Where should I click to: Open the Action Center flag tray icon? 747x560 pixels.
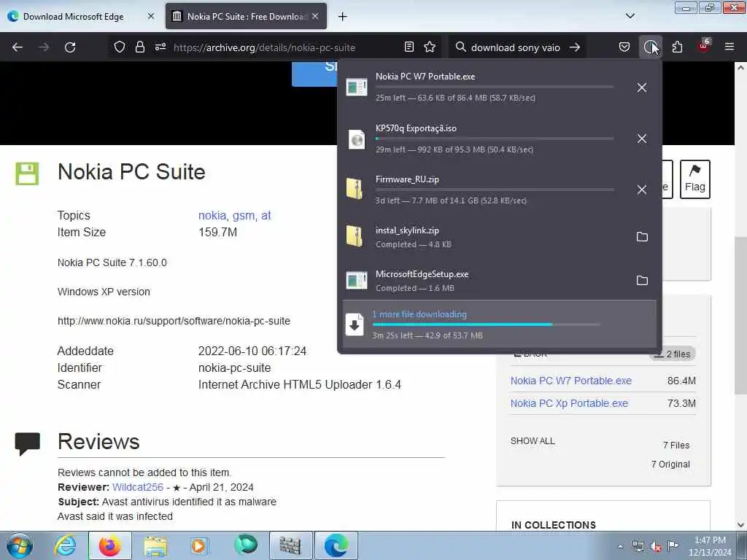(x=672, y=546)
